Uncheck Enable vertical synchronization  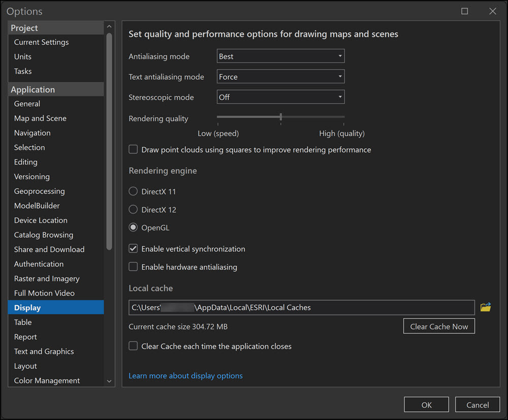[x=133, y=248]
